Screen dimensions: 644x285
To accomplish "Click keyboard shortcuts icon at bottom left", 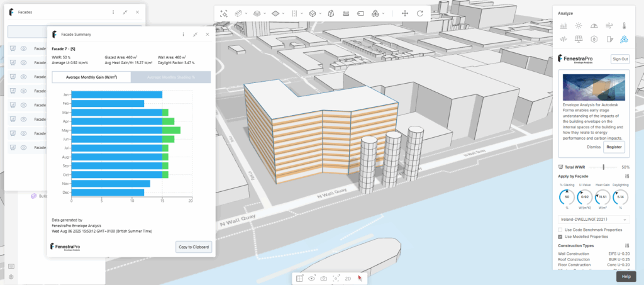I will coord(11,267).
